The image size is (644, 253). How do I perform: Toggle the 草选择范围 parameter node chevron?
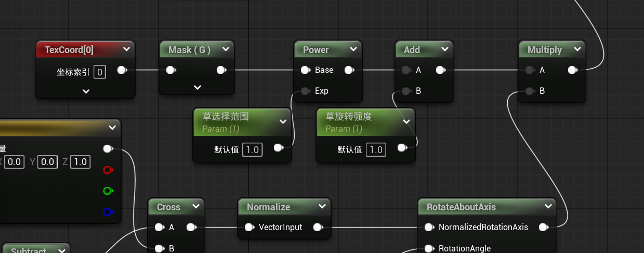point(283,121)
